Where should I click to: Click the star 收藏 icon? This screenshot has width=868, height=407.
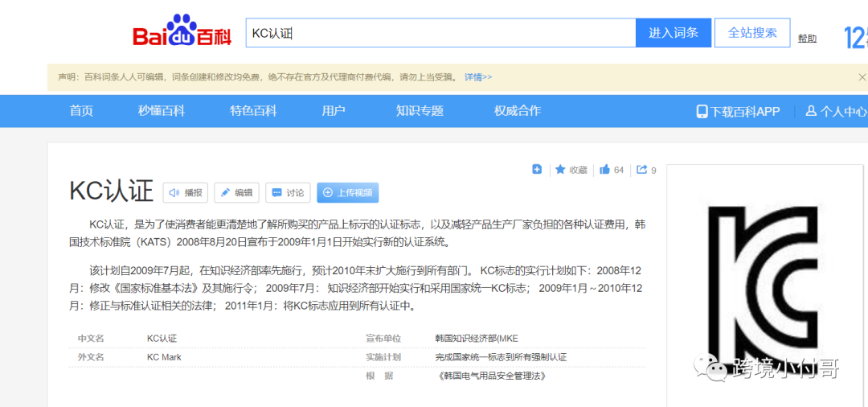(x=560, y=170)
